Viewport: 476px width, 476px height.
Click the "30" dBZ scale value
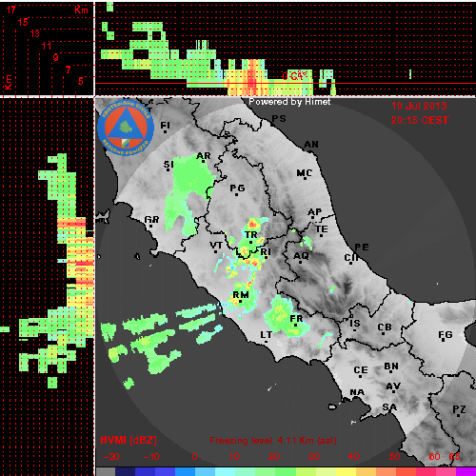[314, 457]
